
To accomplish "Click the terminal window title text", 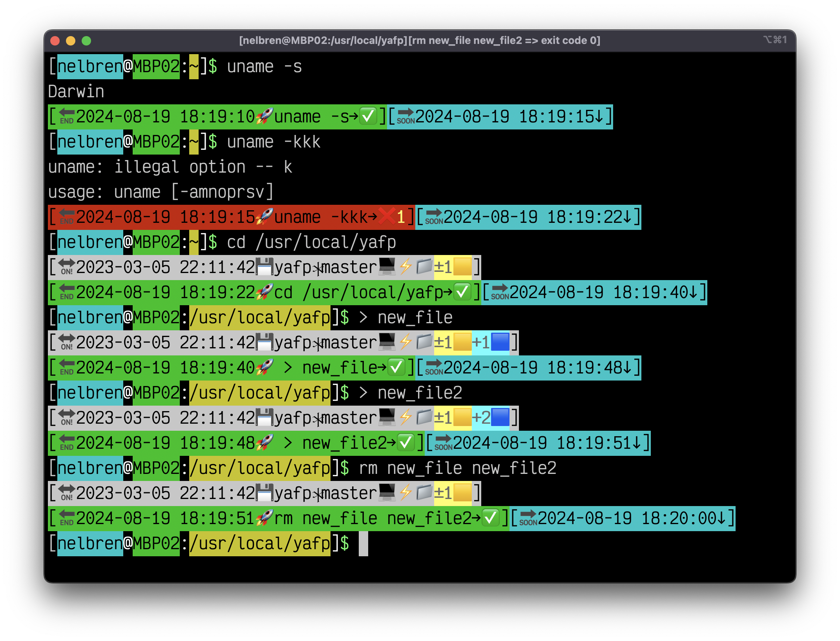I will tap(420, 40).
